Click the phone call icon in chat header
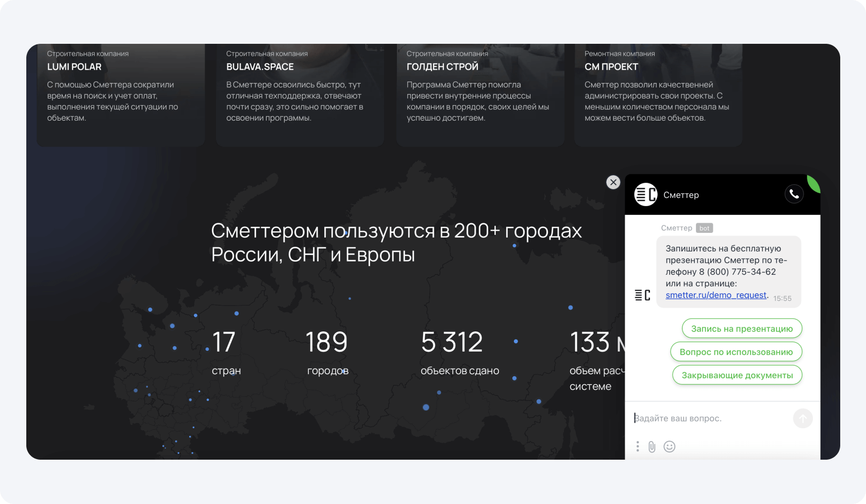Image resolution: width=866 pixels, height=504 pixels. 794,194
